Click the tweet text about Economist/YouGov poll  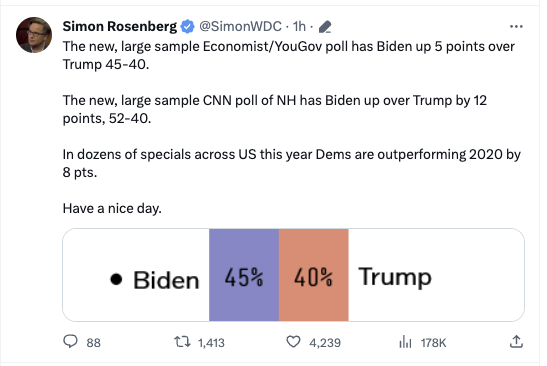(289, 55)
